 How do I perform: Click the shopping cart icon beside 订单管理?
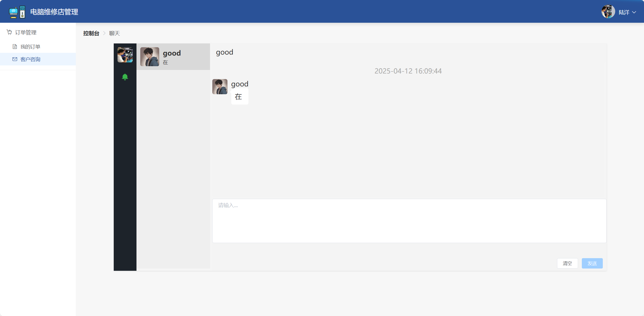point(9,32)
